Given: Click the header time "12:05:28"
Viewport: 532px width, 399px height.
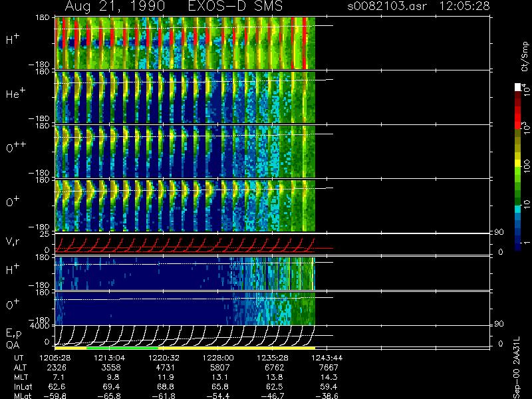Looking at the screenshot, I should click(464, 6).
